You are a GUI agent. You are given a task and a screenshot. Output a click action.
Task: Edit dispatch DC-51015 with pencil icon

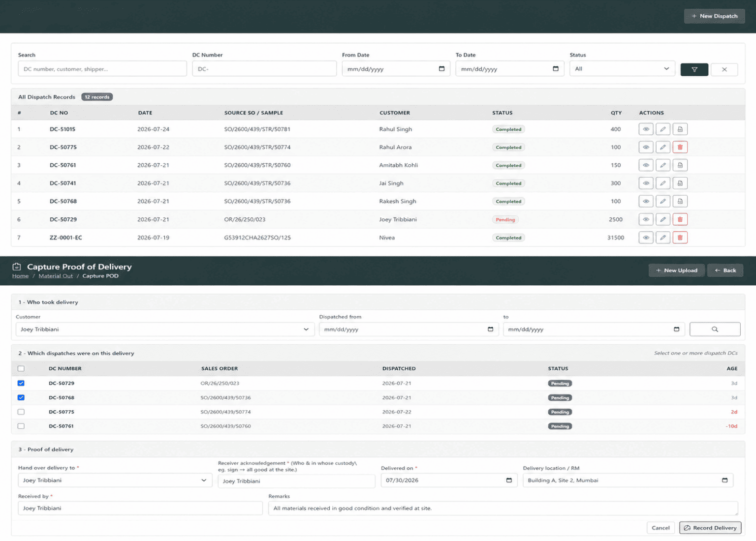pyautogui.click(x=663, y=129)
